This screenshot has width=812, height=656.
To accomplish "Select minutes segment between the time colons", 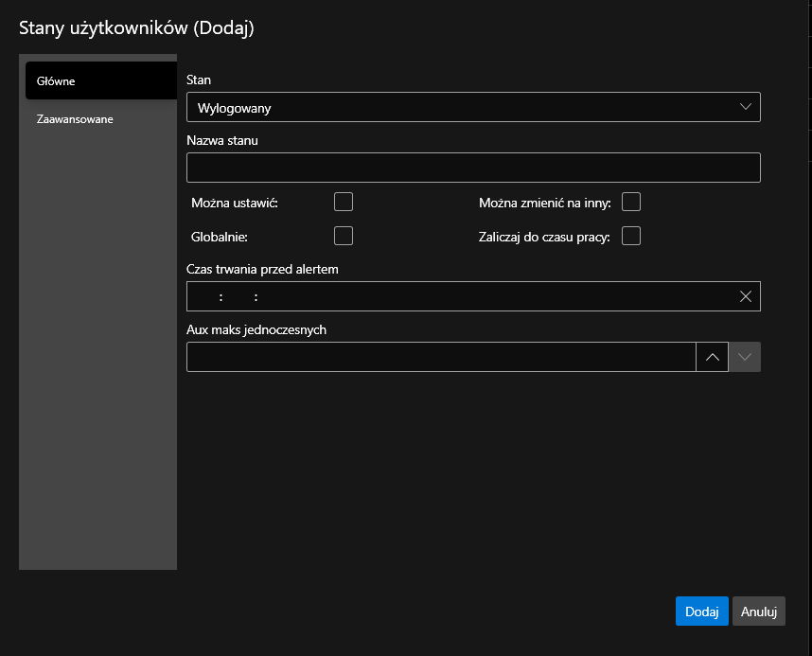I will click(238, 296).
